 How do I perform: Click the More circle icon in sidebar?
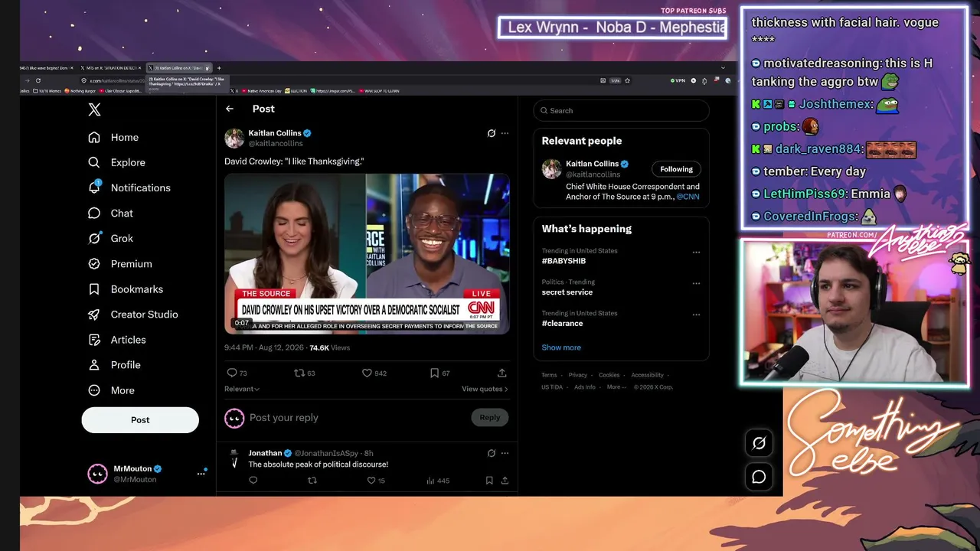point(94,390)
